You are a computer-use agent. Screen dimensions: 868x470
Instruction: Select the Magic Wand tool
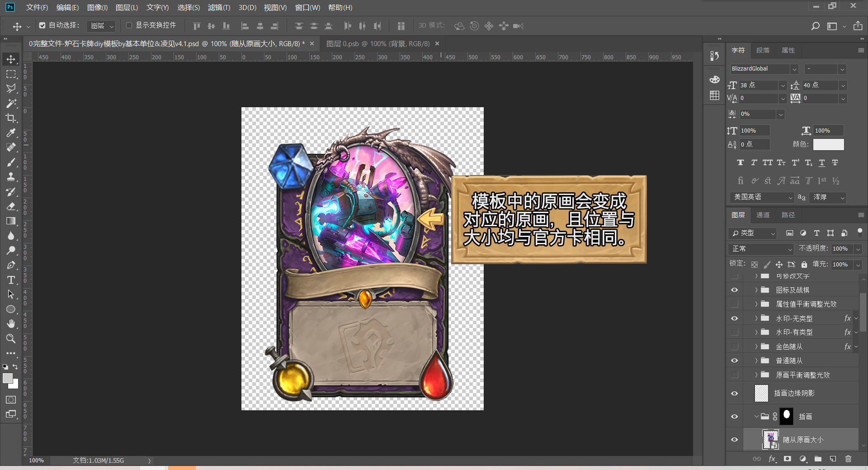click(11, 103)
